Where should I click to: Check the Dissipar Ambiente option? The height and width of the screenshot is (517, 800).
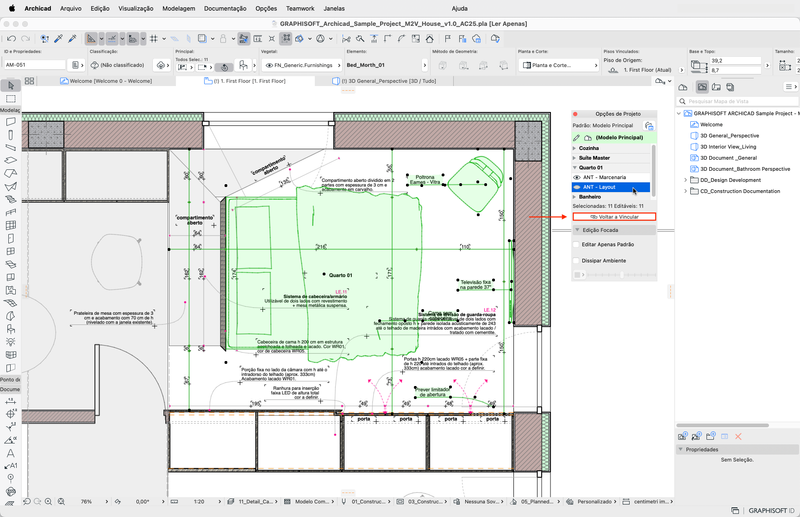click(x=577, y=260)
